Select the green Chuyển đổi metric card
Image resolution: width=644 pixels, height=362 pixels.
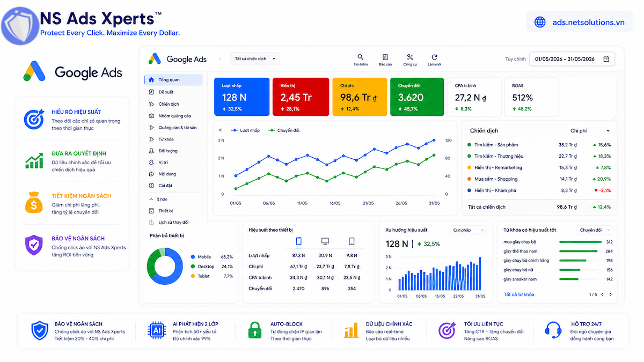point(418,97)
